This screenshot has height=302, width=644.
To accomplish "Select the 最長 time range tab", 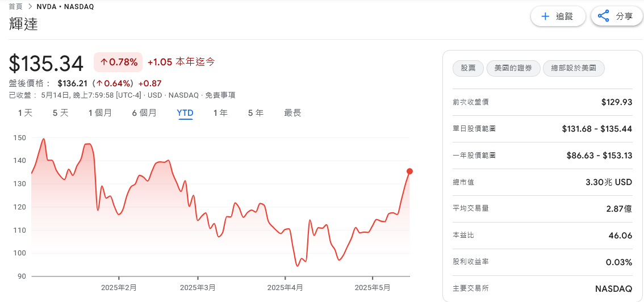I will (x=293, y=113).
